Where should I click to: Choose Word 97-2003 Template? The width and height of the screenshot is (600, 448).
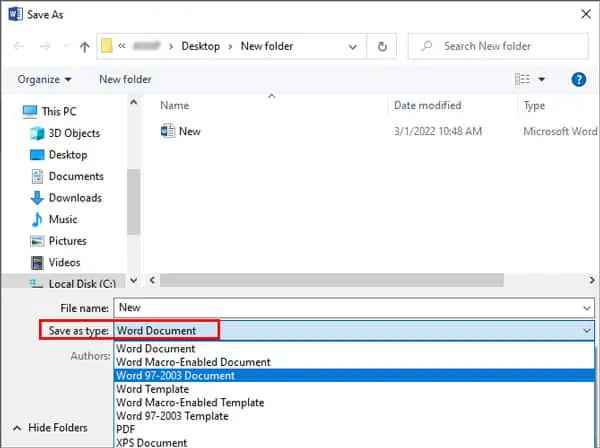tap(354, 415)
